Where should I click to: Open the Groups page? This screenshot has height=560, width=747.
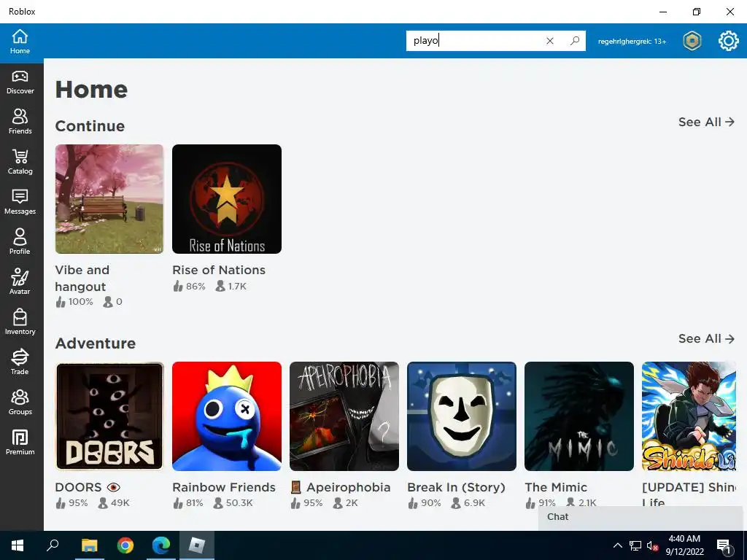[x=20, y=402]
